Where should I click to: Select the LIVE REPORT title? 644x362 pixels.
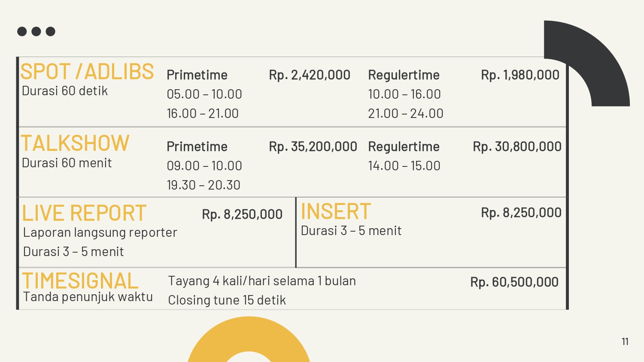point(85,213)
